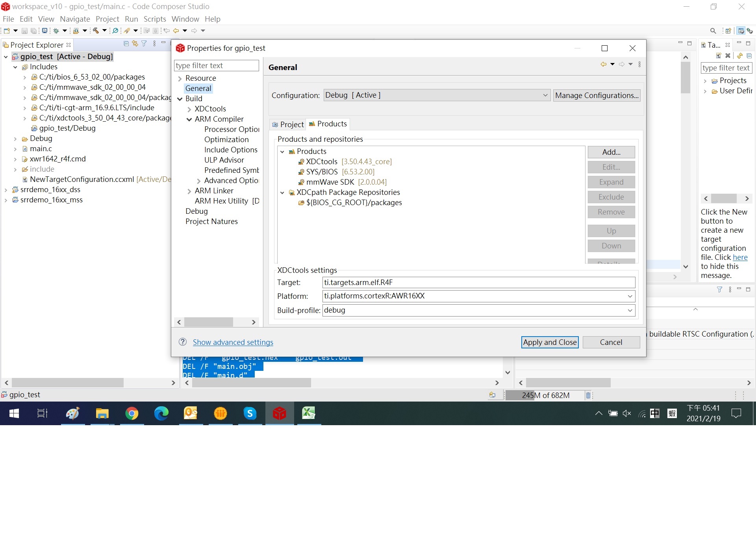The height and width of the screenshot is (548, 756).
Task: Click the Manage Configurations... button
Action: pos(597,95)
